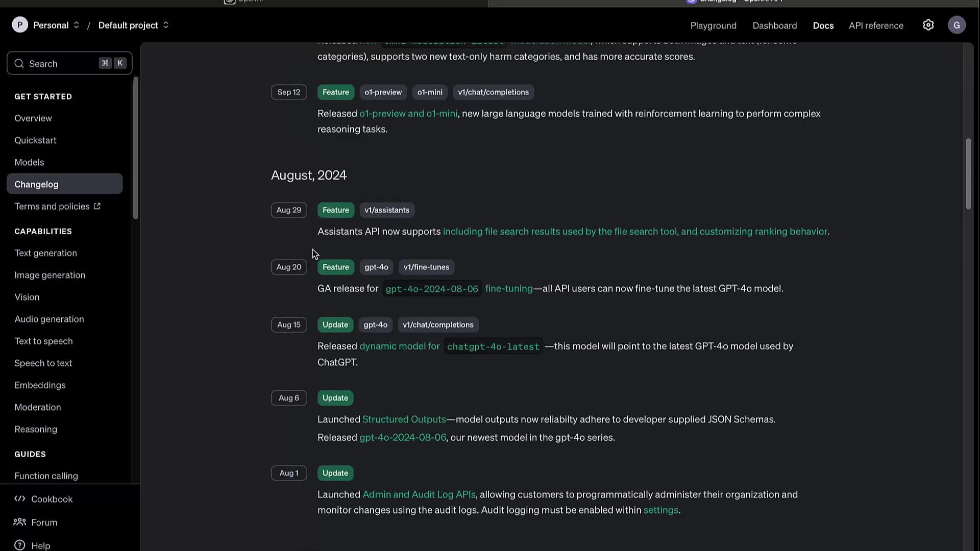This screenshot has width=980, height=551.
Task: Open Cookbook via its code icon
Action: tap(20, 499)
